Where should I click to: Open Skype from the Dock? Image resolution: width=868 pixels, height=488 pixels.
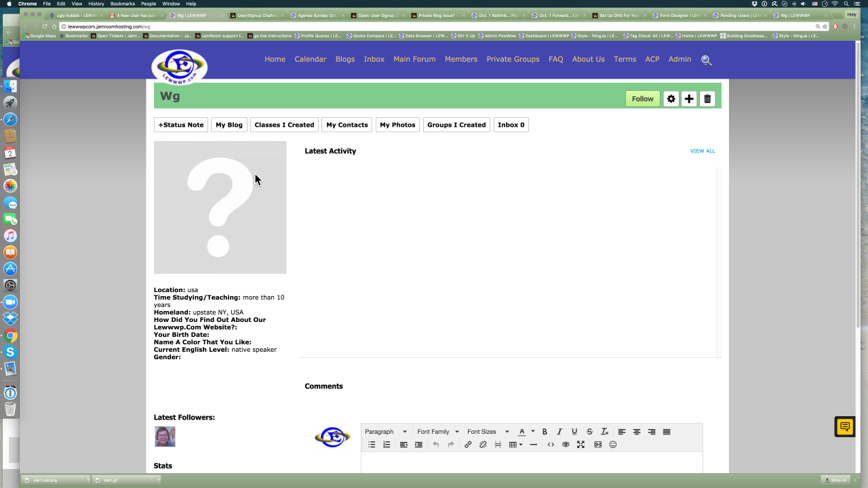click(10, 352)
